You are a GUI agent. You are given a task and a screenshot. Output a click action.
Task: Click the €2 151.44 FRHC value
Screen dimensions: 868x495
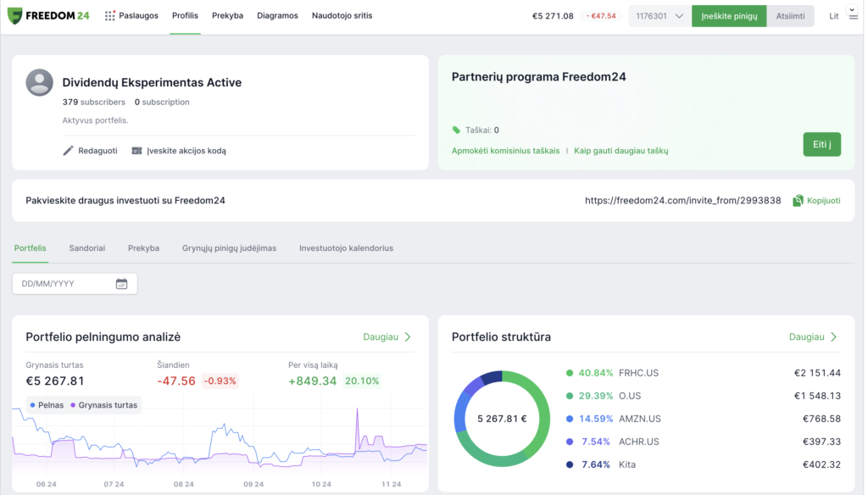[817, 373]
